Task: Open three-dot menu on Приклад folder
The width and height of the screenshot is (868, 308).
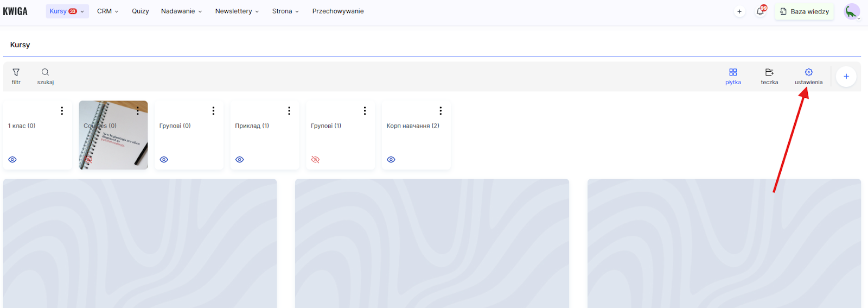Action: [289, 111]
